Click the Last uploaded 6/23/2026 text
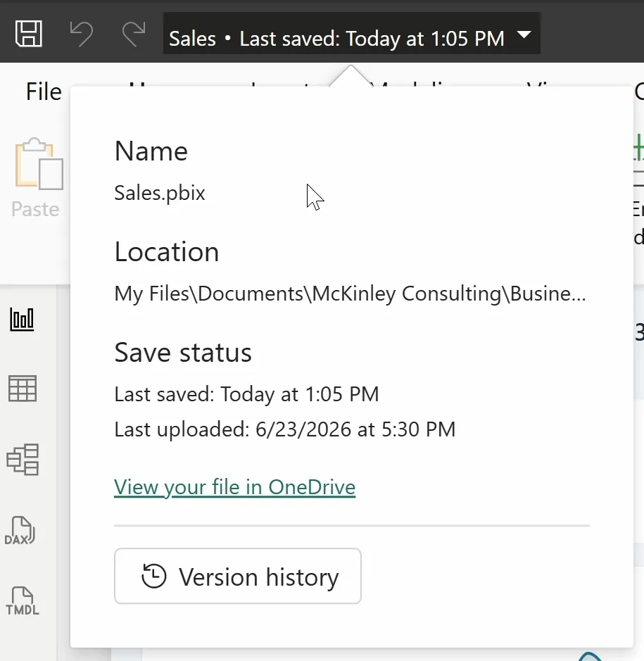 point(285,429)
